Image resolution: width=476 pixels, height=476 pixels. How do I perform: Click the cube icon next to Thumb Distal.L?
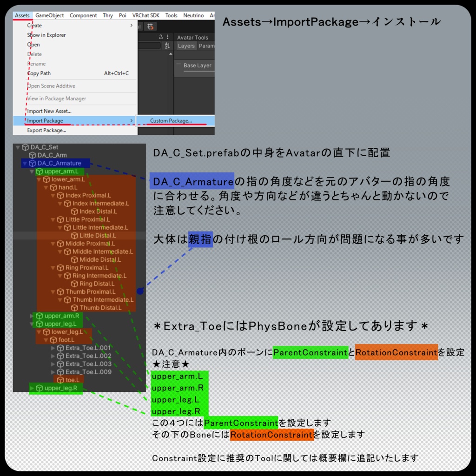[x=75, y=308]
